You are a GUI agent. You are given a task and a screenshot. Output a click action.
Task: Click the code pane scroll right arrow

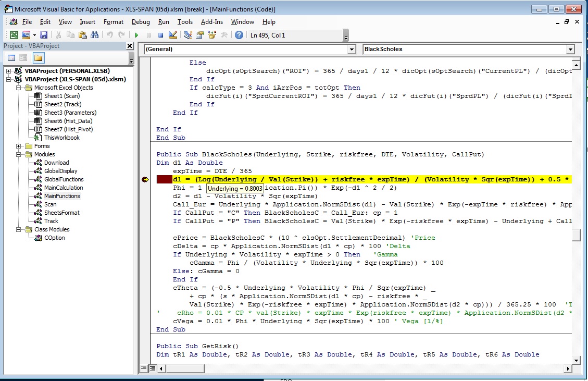pyautogui.click(x=568, y=368)
